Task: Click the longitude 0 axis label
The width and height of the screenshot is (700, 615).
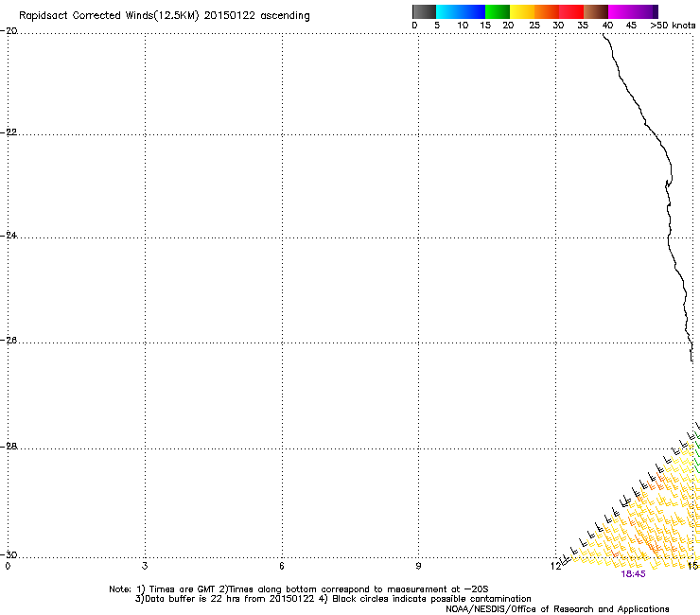Action: point(8,566)
